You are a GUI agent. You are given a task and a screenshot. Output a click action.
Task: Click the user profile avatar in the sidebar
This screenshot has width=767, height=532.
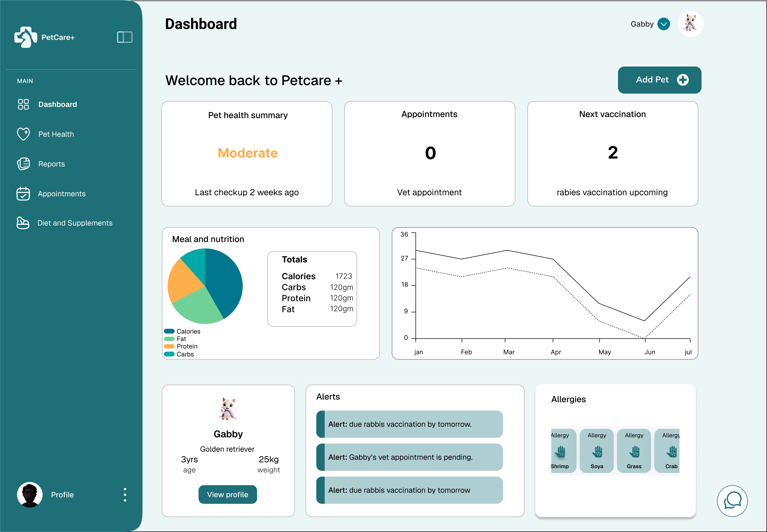point(30,495)
